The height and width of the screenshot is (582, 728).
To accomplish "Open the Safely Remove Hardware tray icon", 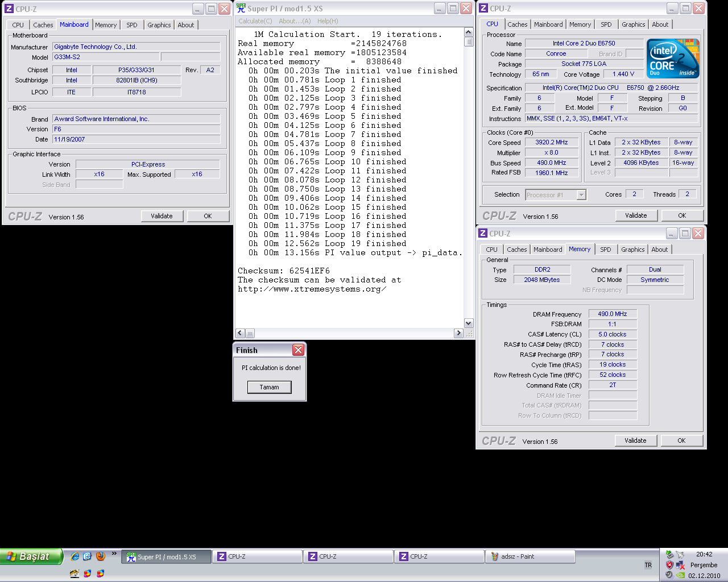I will 669,554.
